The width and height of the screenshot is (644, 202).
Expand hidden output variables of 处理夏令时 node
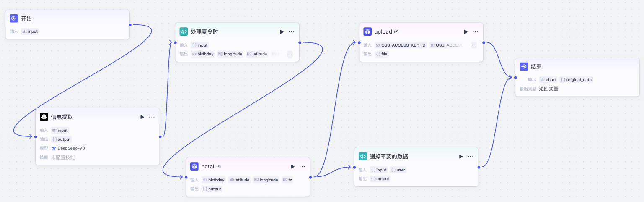tap(290, 54)
